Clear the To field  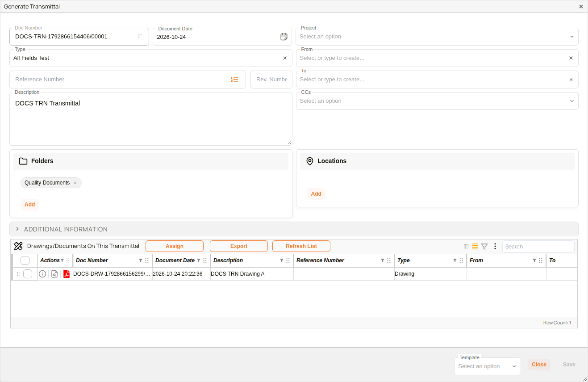(571, 80)
